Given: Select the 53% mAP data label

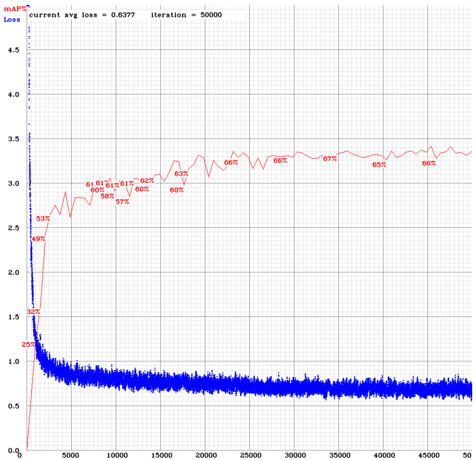Looking at the screenshot, I should 43,219.
